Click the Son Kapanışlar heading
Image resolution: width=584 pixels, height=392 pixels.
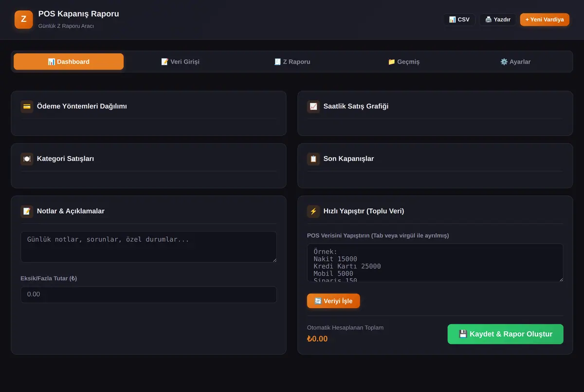348,159
